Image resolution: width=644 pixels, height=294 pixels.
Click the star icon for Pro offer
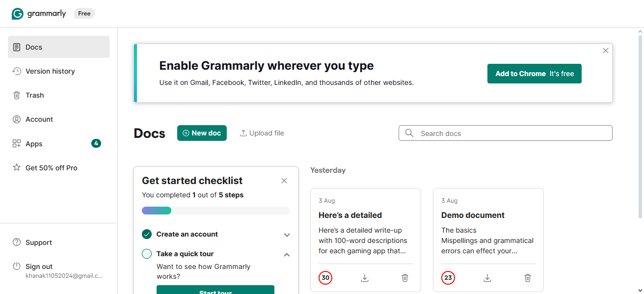(x=17, y=168)
